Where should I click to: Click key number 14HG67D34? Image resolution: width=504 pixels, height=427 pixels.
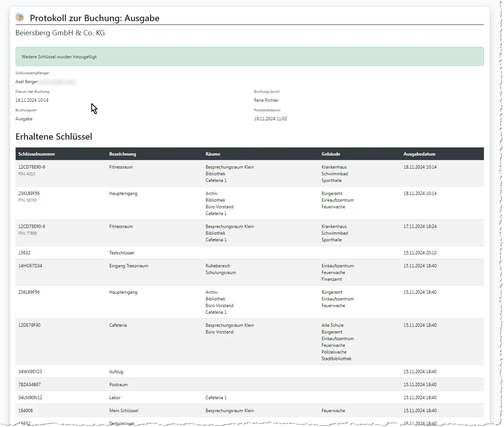[x=30, y=266]
